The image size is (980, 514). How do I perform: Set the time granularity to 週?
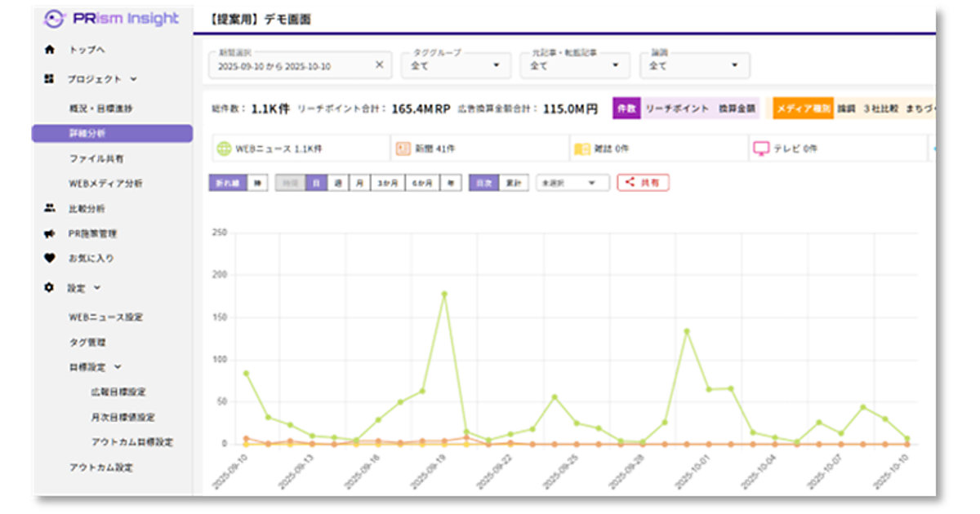[337, 183]
